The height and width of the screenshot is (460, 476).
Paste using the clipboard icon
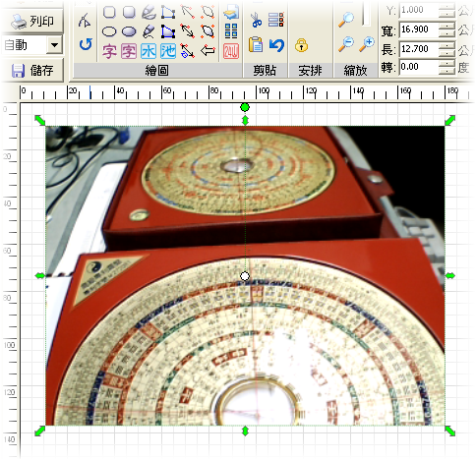click(256, 45)
